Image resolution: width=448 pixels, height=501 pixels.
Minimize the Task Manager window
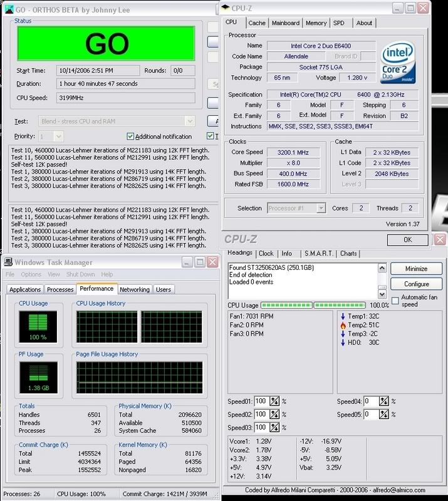(187, 262)
